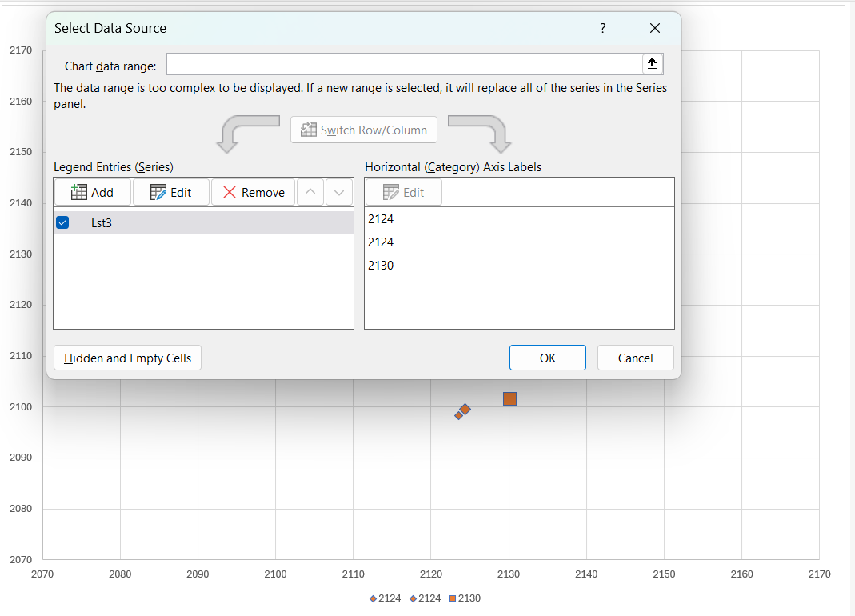Image resolution: width=855 pixels, height=616 pixels.
Task: Select the first 2124 axis label
Action: [381, 218]
